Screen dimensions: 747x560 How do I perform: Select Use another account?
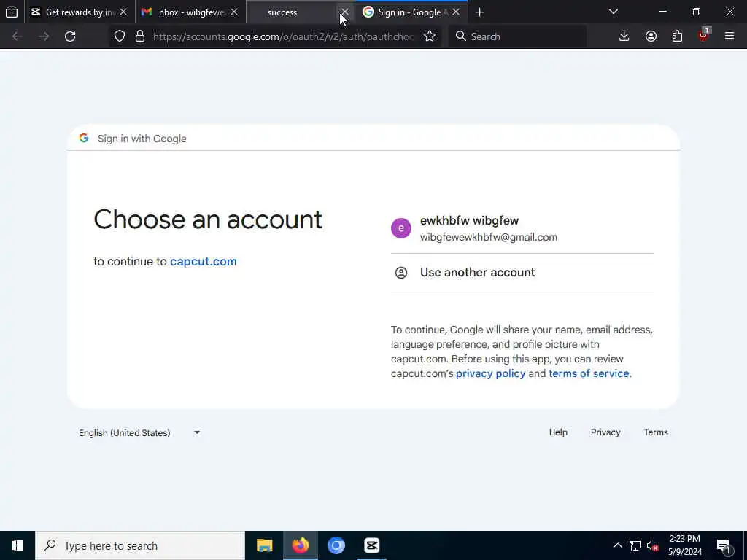(522, 273)
